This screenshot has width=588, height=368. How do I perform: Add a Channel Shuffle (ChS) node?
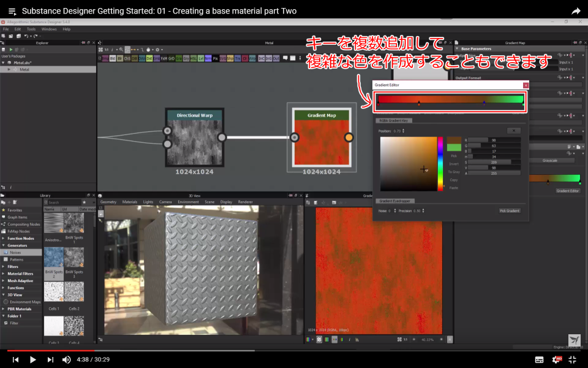click(x=127, y=59)
